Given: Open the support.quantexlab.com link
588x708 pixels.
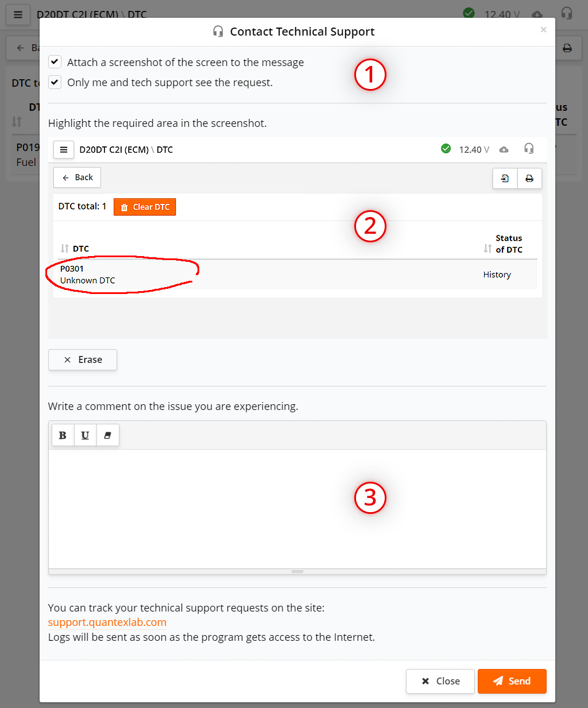Looking at the screenshot, I should (107, 622).
